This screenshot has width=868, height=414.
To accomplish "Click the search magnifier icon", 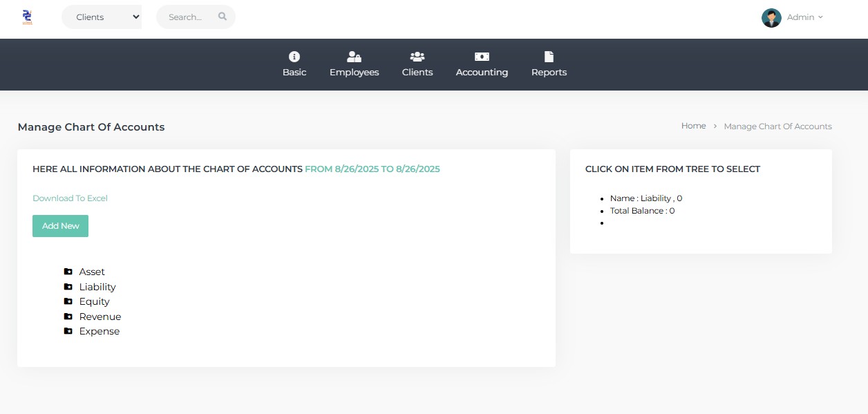I will 222,17.
